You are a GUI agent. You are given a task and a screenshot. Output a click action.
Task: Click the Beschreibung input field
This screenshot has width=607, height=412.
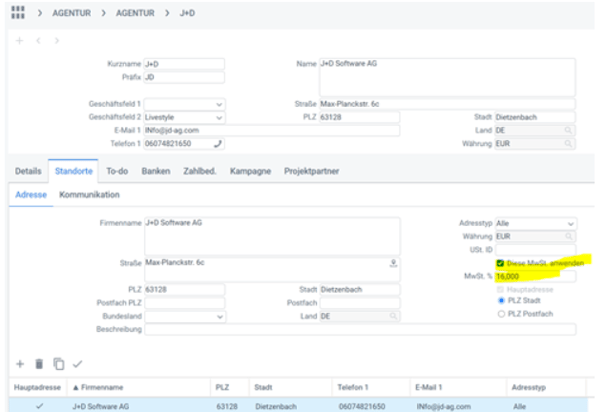(360, 330)
